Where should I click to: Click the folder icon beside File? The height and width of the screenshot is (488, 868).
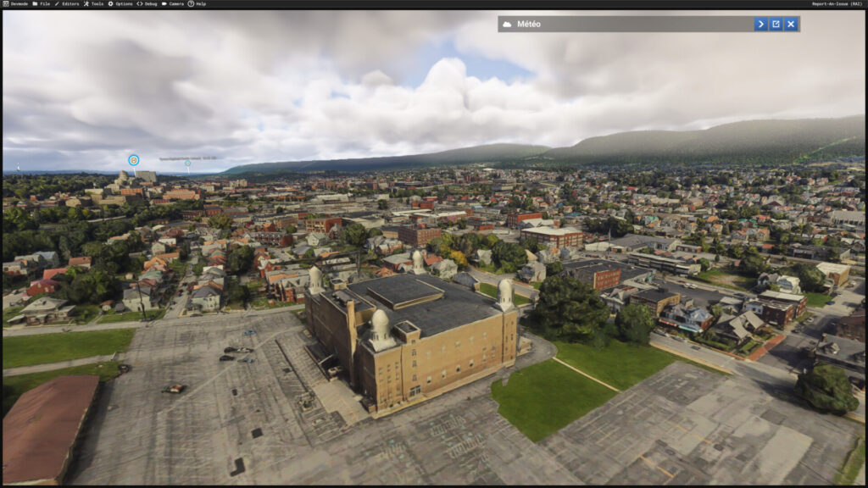[35, 4]
